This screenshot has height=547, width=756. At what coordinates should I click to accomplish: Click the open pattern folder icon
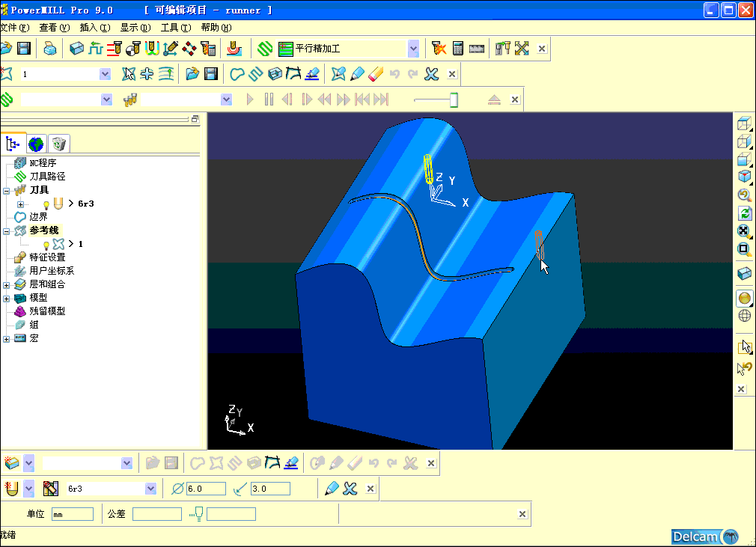[192, 74]
